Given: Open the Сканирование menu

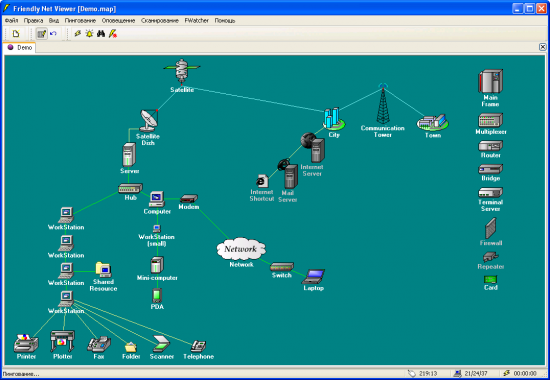Looking at the screenshot, I should (x=160, y=21).
